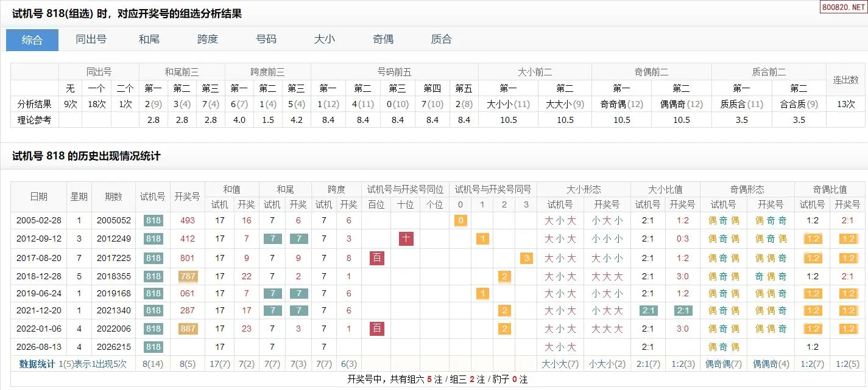This screenshot has height=390, width=868.
Task: Click the red 百 marker in row 2017225
Action: click(376, 258)
